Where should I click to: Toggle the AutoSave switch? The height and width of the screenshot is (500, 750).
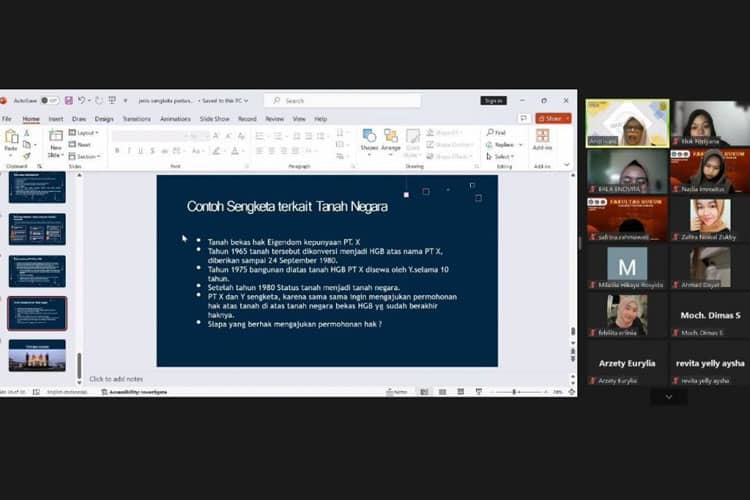[49, 100]
